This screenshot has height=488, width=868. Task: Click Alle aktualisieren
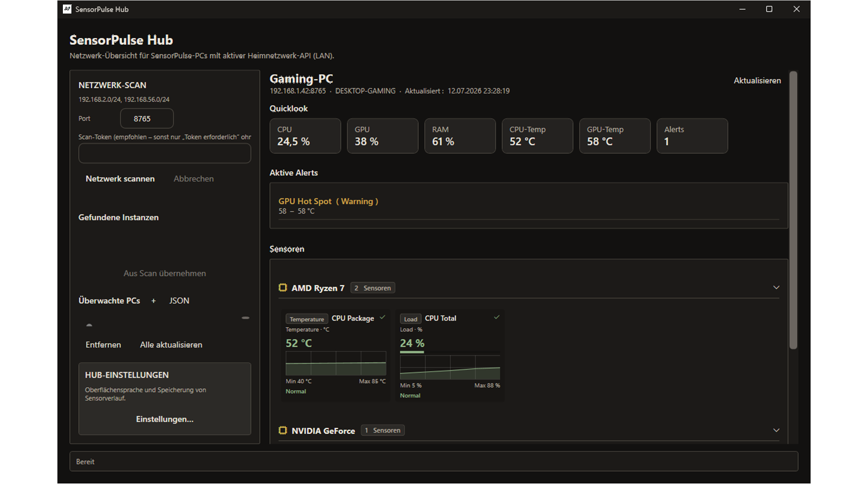(171, 345)
